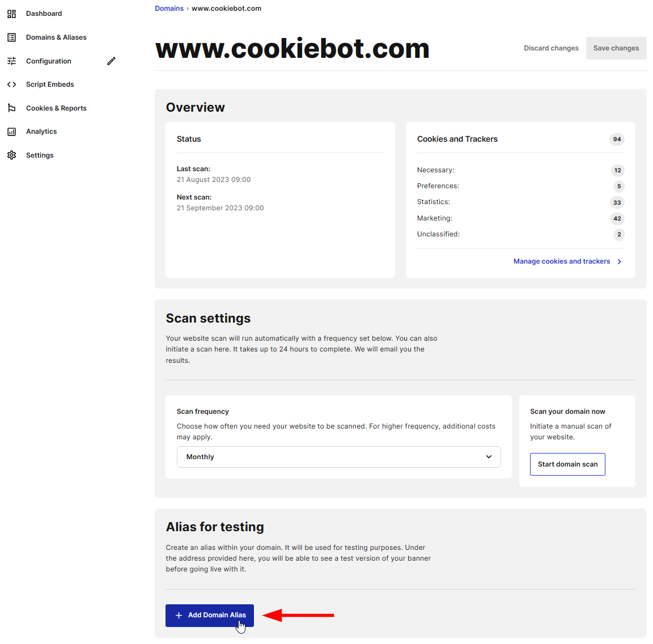Go to Domains & Aliases
Viewport: 653px width, 644px height.
56,37
